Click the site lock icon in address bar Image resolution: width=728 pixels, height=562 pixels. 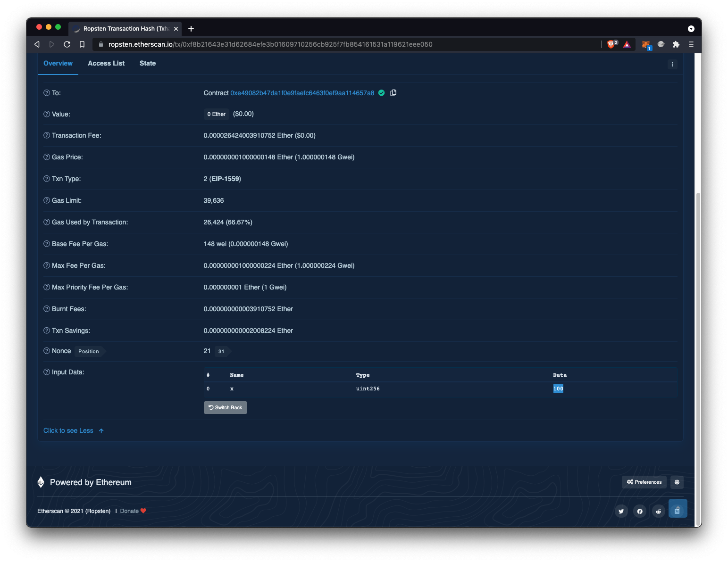point(100,44)
